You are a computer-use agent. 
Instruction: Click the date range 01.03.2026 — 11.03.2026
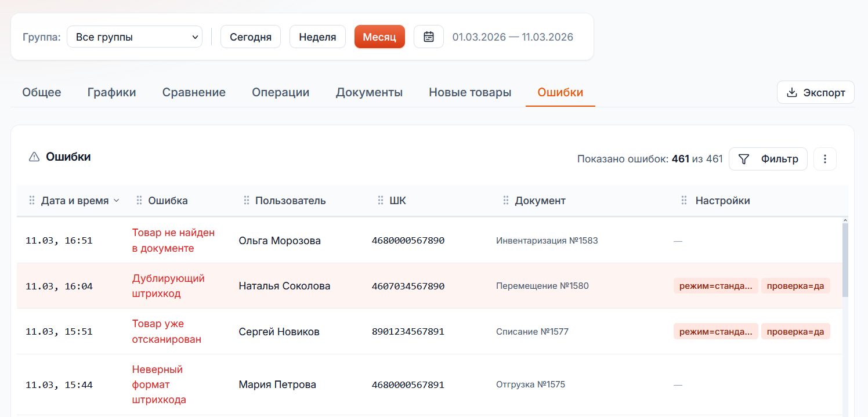tap(513, 37)
